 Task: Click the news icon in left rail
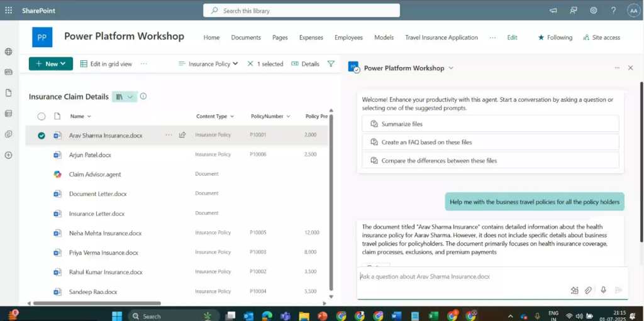pos(8,72)
